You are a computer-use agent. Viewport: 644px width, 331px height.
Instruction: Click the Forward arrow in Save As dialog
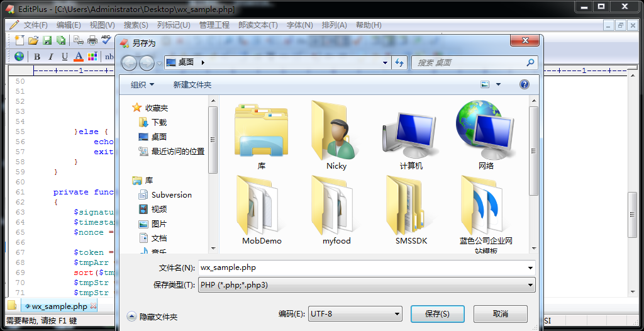coord(147,63)
